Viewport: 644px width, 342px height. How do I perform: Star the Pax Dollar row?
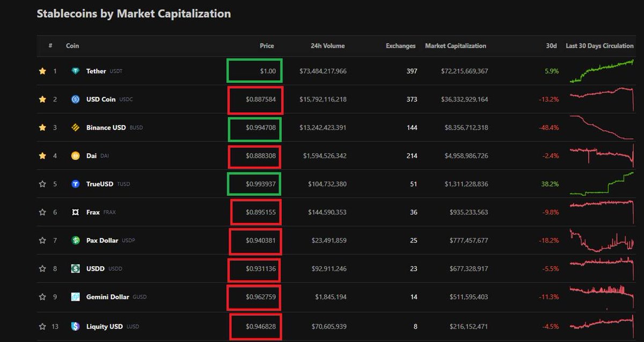(x=42, y=241)
